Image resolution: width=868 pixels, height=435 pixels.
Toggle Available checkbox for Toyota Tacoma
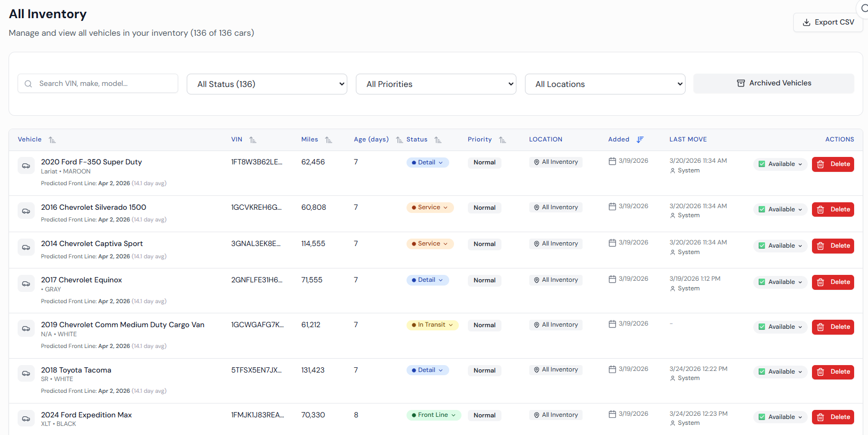(762, 372)
